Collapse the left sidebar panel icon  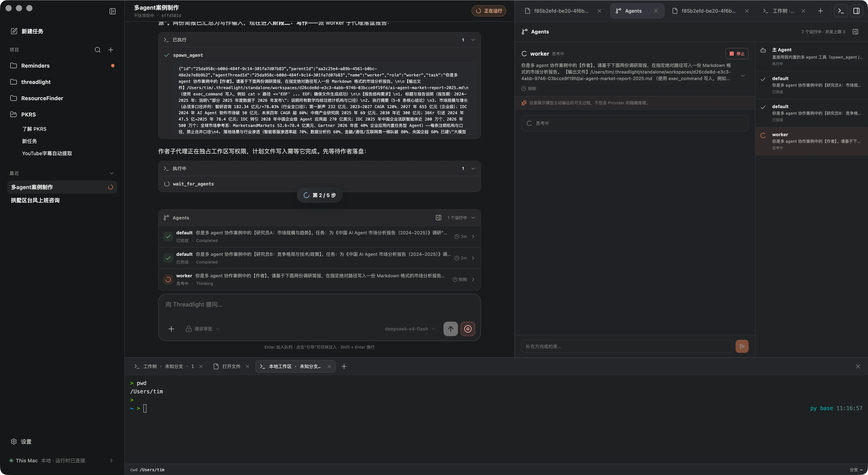(x=113, y=12)
